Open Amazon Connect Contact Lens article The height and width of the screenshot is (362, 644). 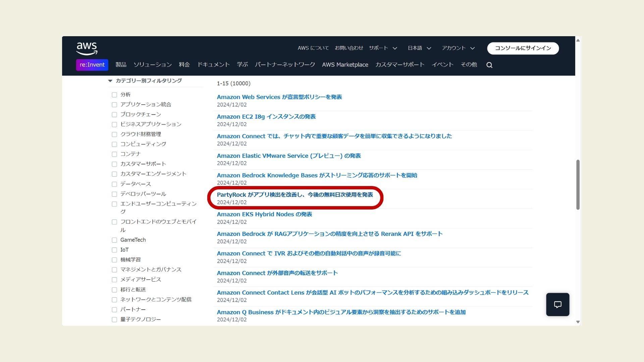coord(373,293)
